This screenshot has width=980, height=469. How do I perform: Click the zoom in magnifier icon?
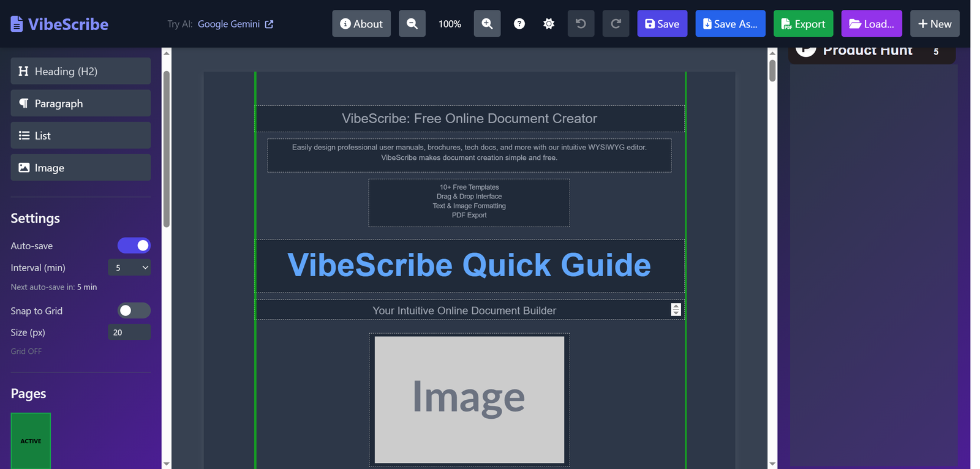click(x=487, y=24)
